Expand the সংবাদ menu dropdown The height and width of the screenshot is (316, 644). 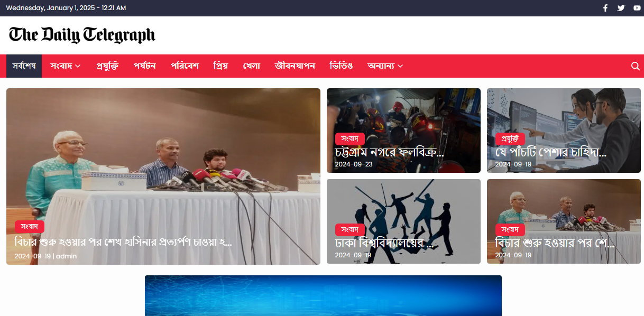65,66
